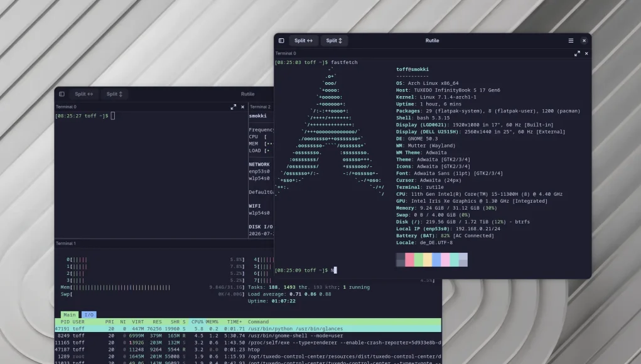
Task: Click the Memory: 9.24 GiB line
Action: [446, 208]
